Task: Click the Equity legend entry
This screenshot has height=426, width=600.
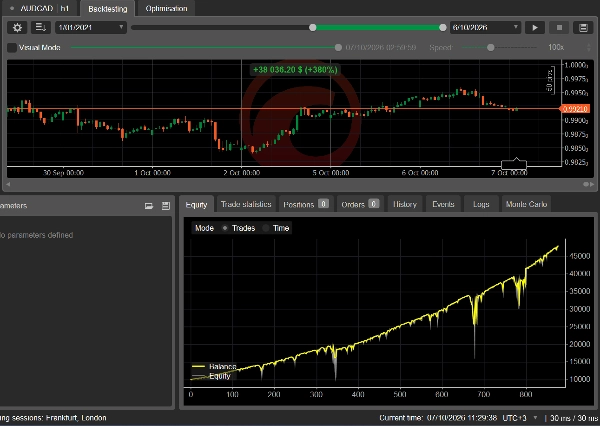Action: 211,376
